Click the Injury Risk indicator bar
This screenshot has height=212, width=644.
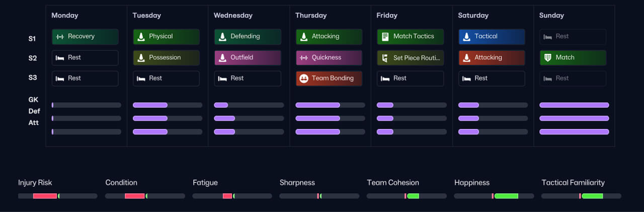click(x=57, y=196)
